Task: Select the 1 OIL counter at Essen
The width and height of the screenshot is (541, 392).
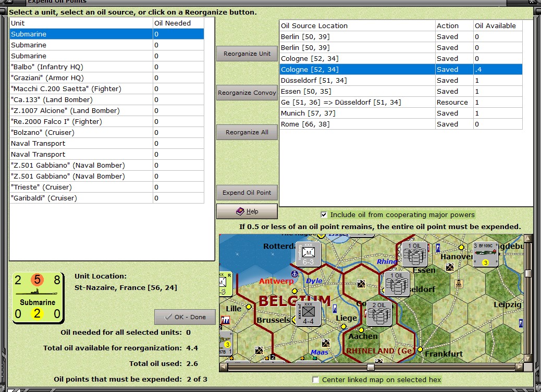Action: (414, 255)
